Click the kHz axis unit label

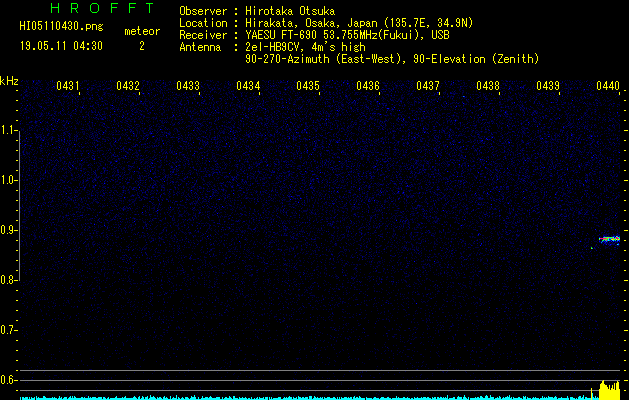[x=9, y=81]
